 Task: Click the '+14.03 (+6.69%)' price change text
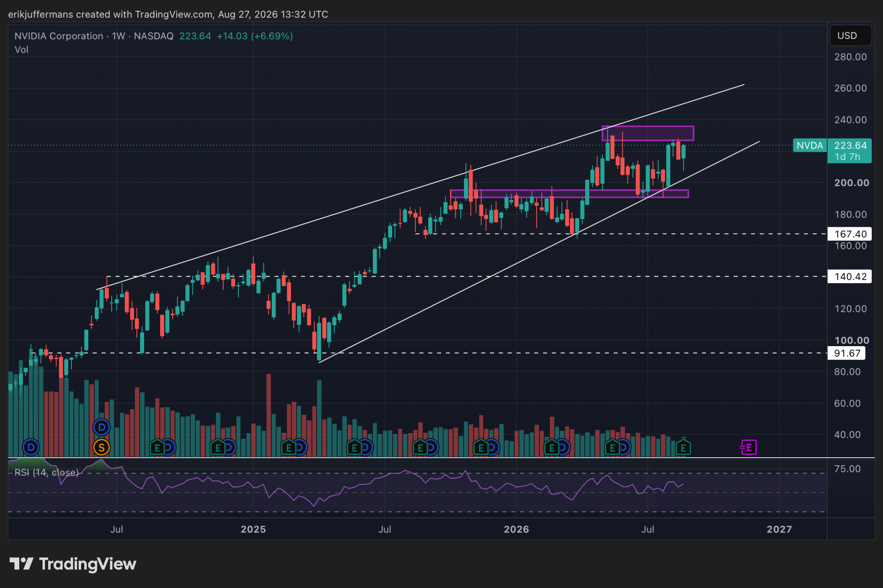pyautogui.click(x=254, y=36)
